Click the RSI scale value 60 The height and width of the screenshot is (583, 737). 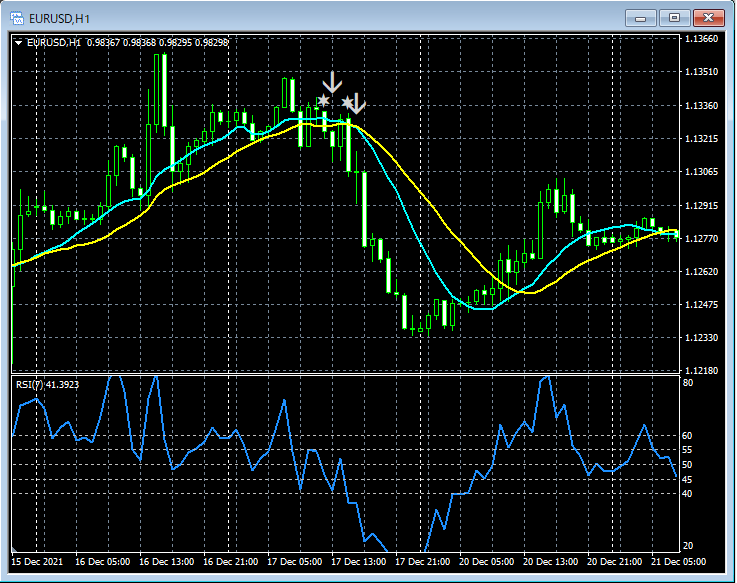tap(688, 436)
